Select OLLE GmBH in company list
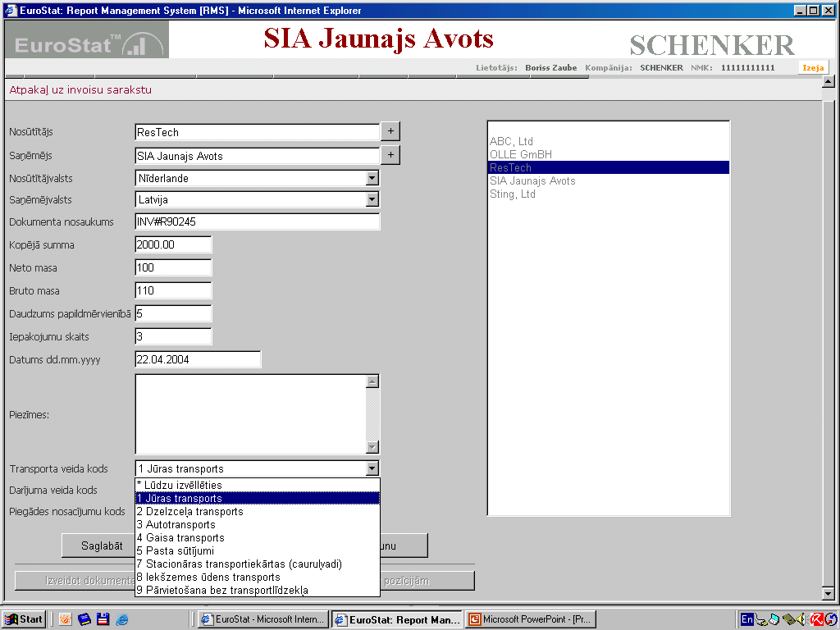Screen dimensions: 840x630 pyautogui.click(x=609, y=154)
